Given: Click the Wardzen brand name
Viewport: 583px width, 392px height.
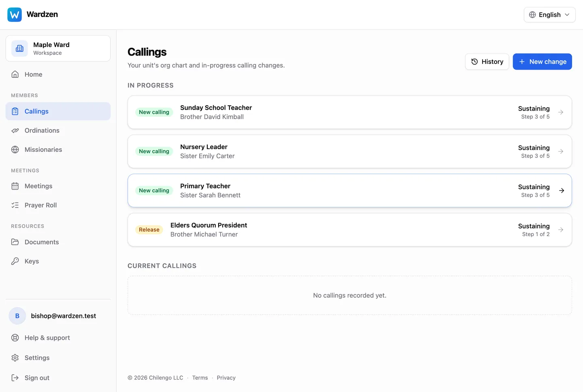Looking at the screenshot, I should pos(42,15).
